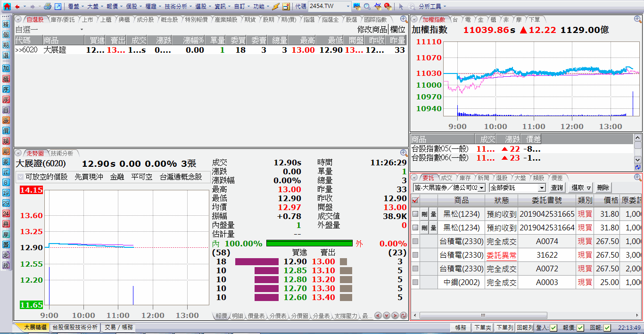Click the red Home icon in toolbar
Viewport: 644px width, 334px height.
pos(7,7)
